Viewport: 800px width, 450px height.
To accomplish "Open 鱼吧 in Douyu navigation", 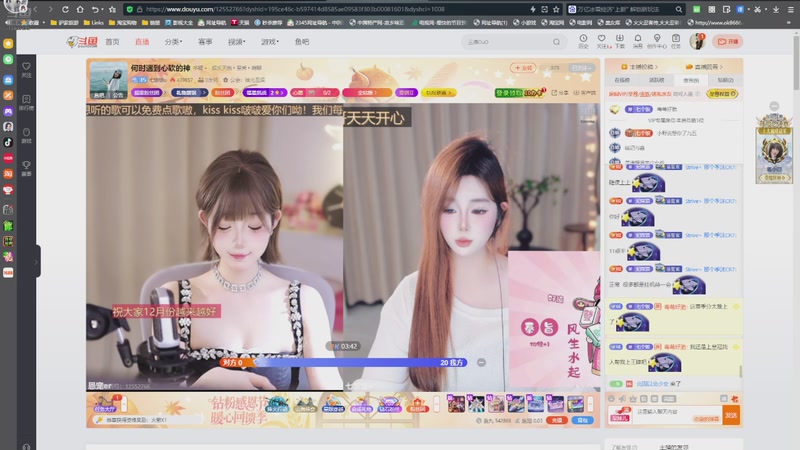I will 302,42.
